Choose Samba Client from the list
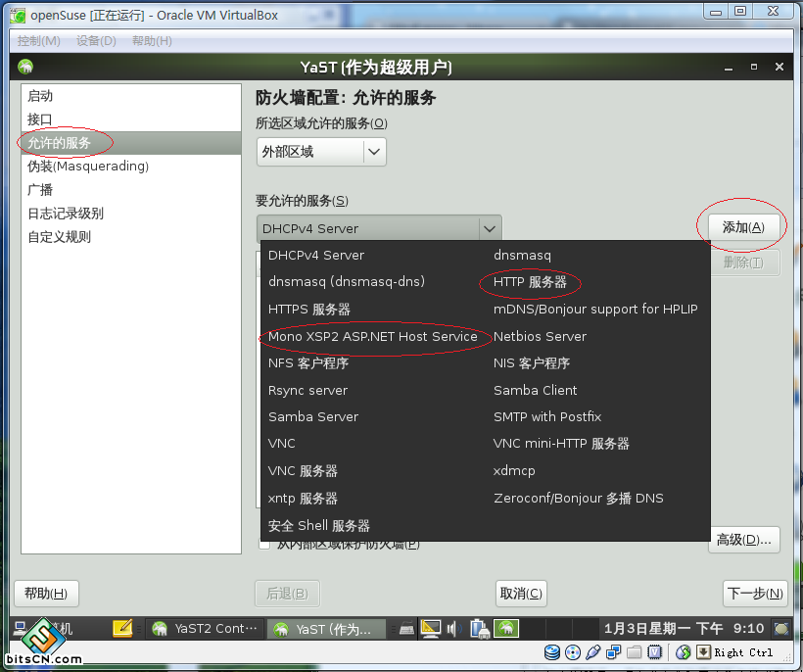This screenshot has width=803, height=672. (535, 390)
